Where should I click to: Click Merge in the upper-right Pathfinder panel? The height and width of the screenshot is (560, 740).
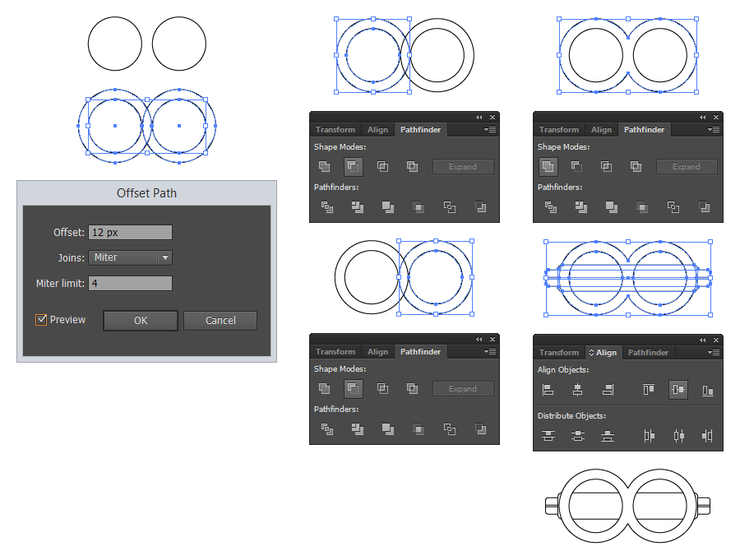(612, 206)
